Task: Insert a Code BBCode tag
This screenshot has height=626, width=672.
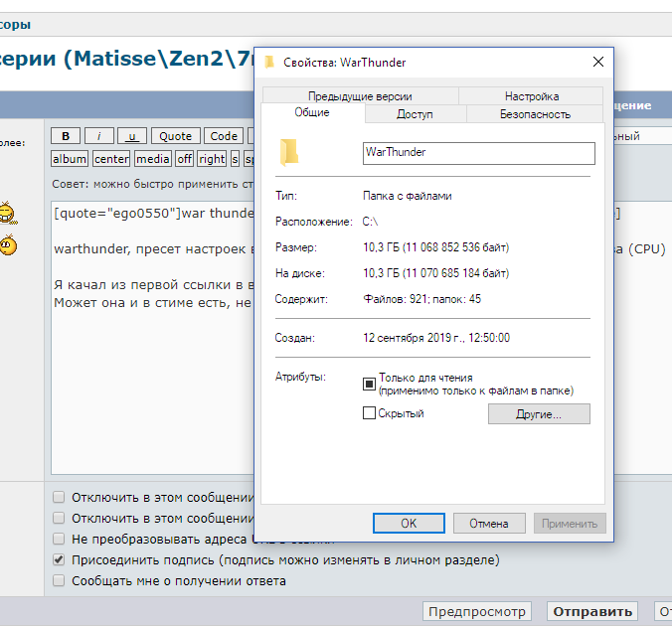Action: tap(224, 136)
